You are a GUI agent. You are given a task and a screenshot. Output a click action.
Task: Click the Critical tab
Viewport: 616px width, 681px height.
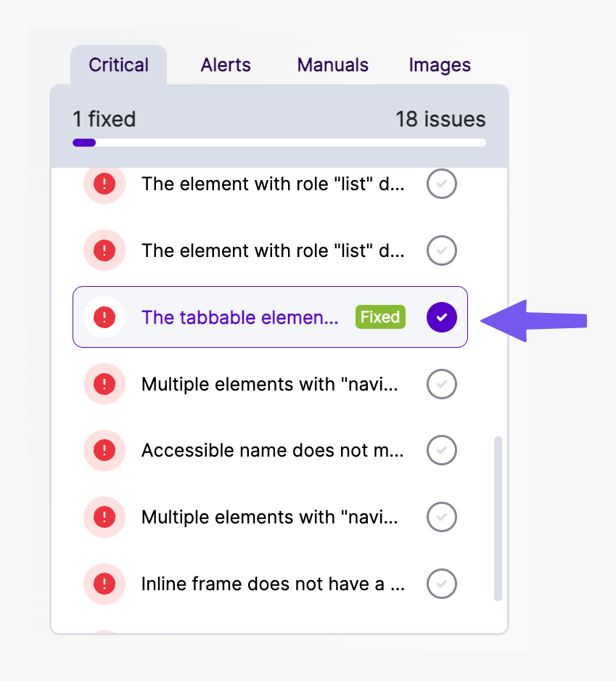pyautogui.click(x=118, y=65)
